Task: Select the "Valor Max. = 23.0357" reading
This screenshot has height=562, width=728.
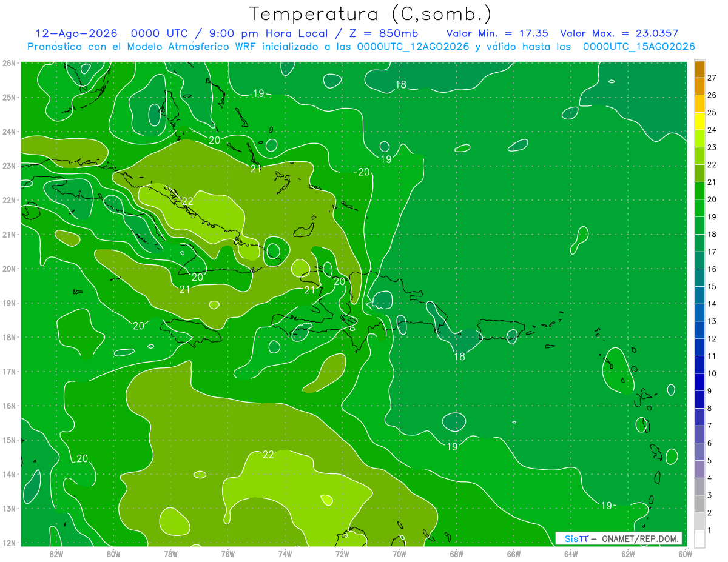Action: point(619,33)
